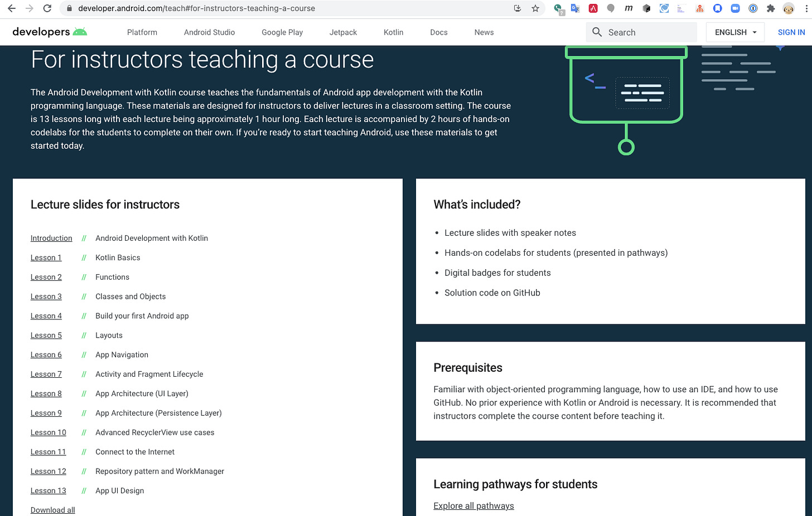Image resolution: width=812 pixels, height=516 pixels.
Task: Click the Android developers logo
Action: 50,32
